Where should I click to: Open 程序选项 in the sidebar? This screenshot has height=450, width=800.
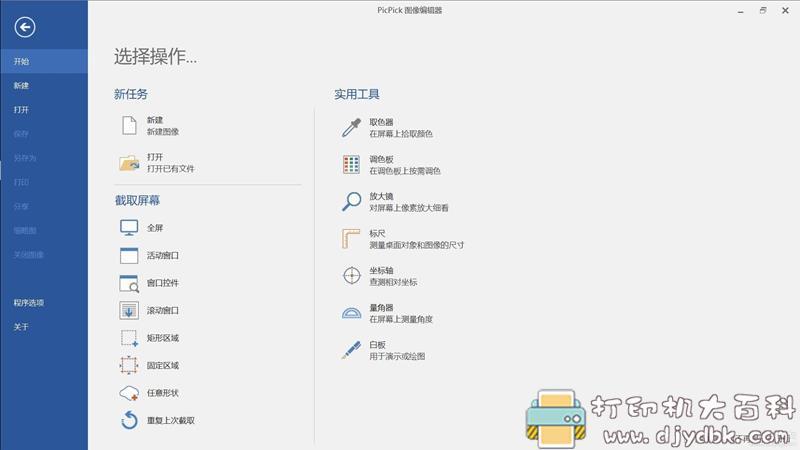44,303
